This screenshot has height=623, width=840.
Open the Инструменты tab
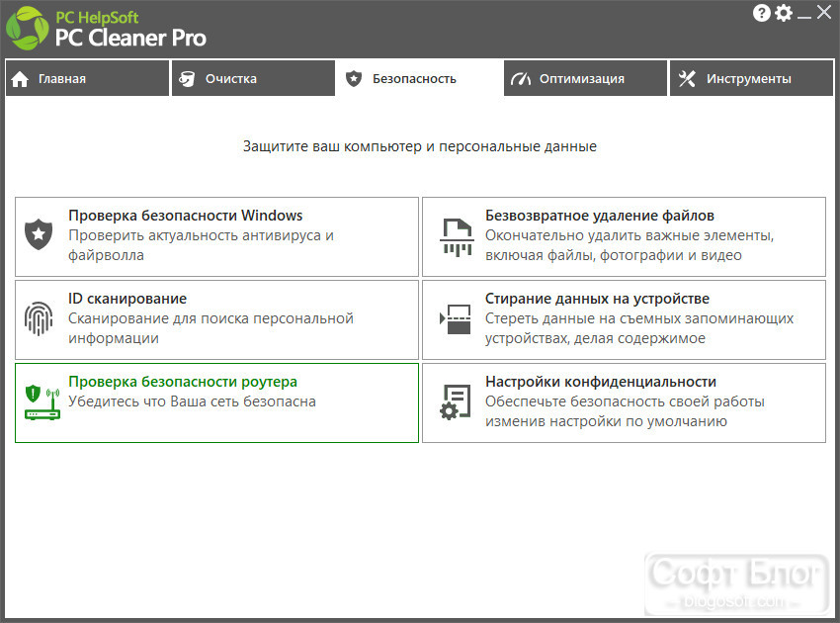pos(751,78)
